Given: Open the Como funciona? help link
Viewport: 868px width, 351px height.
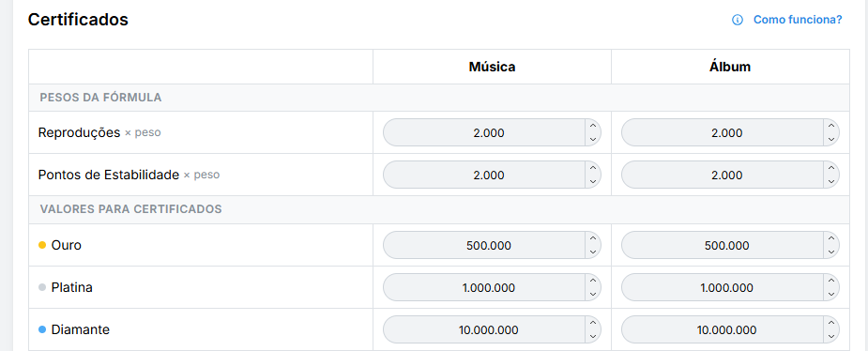Looking at the screenshot, I should 797,20.
